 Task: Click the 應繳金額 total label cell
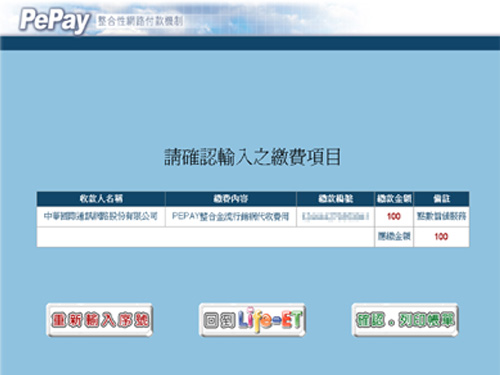point(394,237)
